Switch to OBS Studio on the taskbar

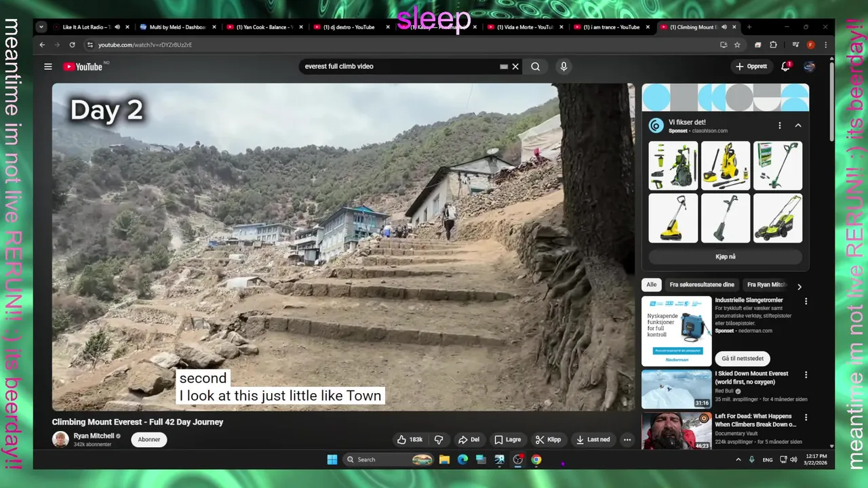pos(518,460)
